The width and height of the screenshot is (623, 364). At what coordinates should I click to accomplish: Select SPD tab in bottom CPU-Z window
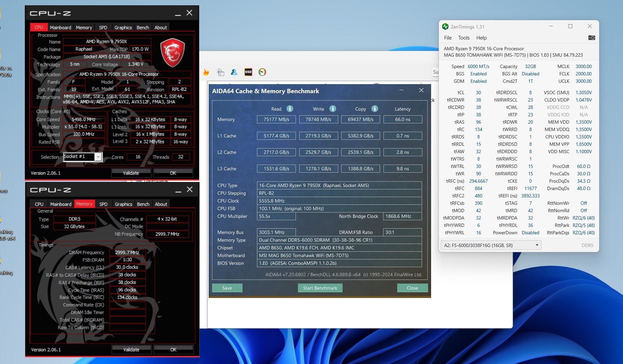103,204
